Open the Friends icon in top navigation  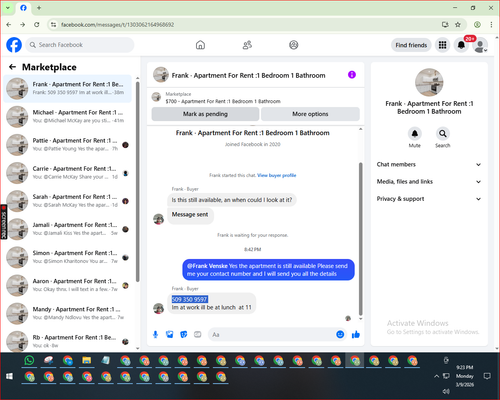(247, 45)
